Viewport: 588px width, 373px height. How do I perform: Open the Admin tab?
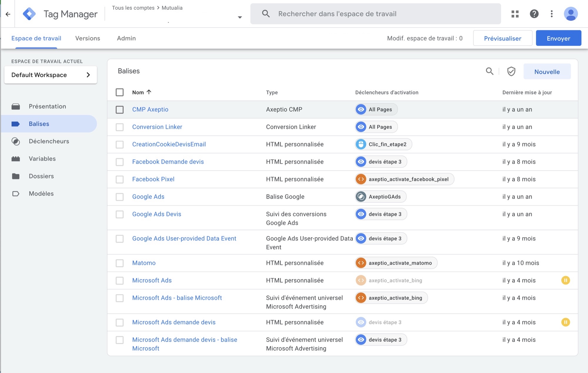click(126, 38)
